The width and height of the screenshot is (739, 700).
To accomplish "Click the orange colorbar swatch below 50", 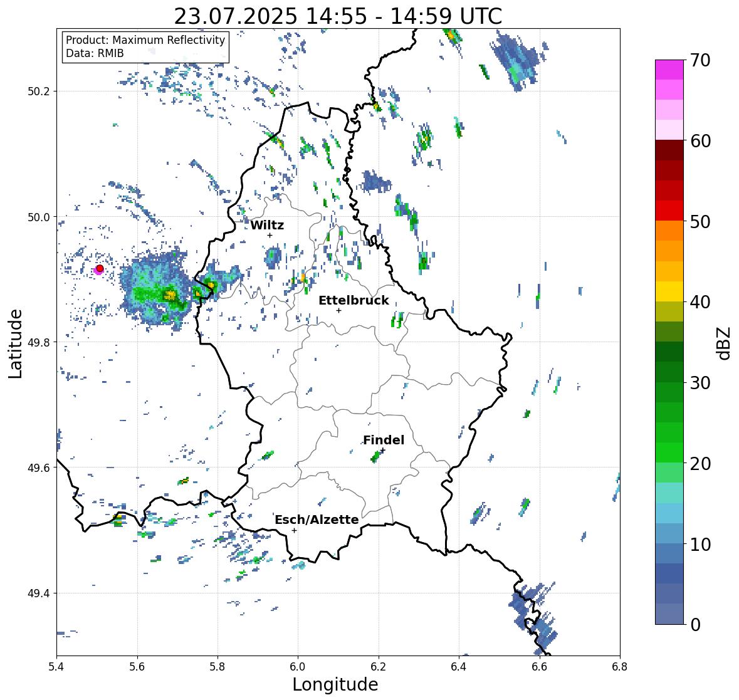I will [669, 231].
